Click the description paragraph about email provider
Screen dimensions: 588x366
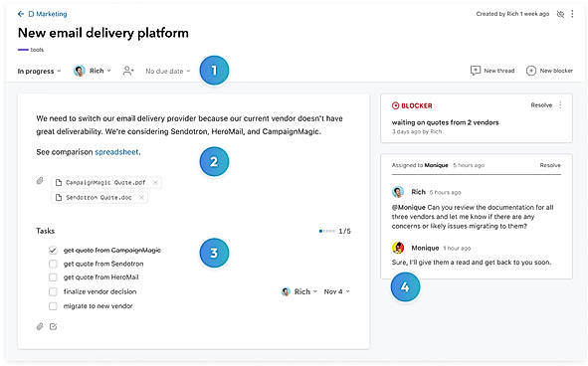(189, 125)
